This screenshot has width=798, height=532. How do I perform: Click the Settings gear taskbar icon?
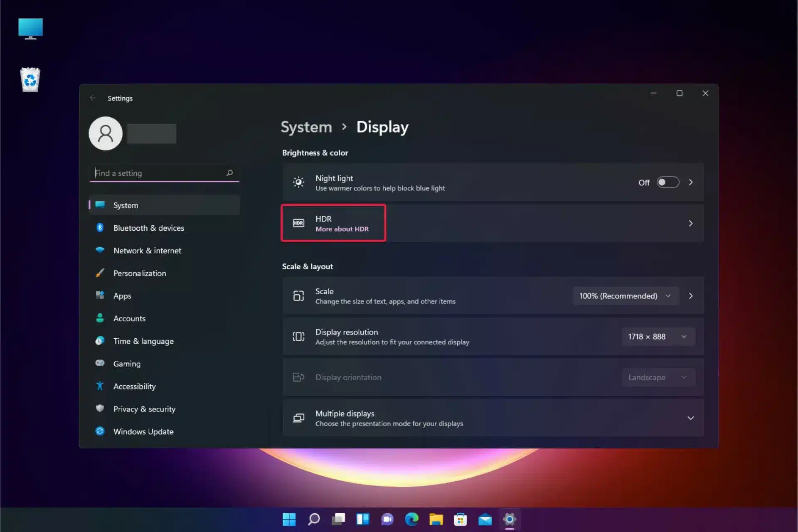(x=510, y=519)
